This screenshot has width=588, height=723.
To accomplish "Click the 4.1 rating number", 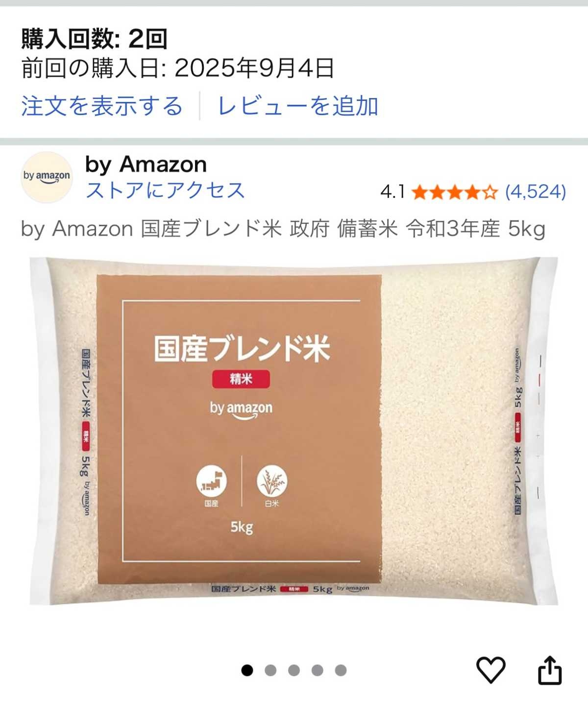I will click(392, 192).
